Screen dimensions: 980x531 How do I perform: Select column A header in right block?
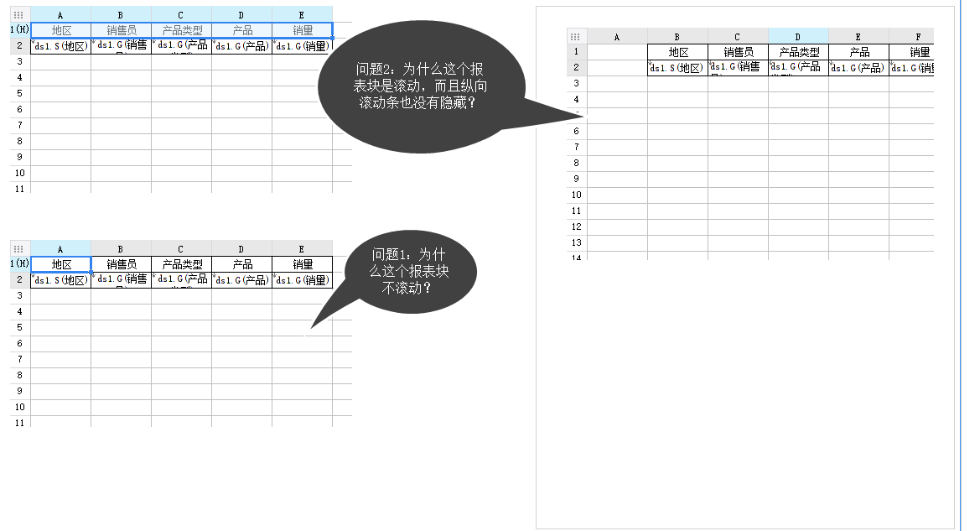(x=617, y=37)
